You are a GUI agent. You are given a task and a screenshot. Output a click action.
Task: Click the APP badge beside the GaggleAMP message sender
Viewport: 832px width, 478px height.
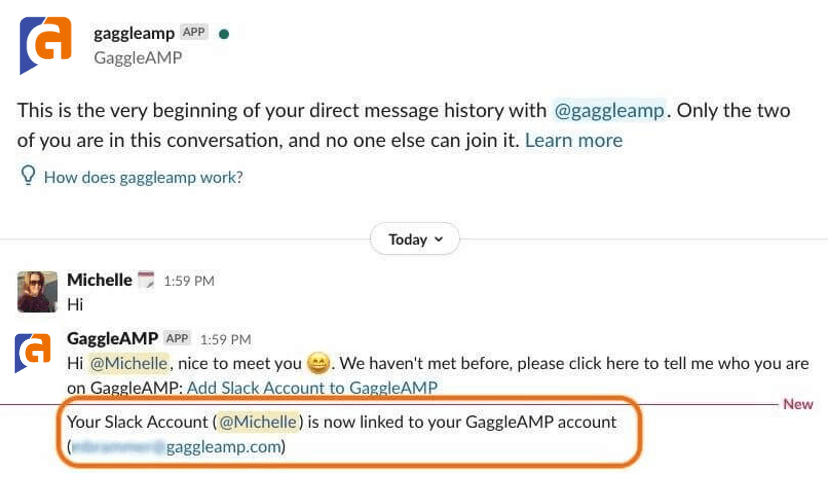177,338
